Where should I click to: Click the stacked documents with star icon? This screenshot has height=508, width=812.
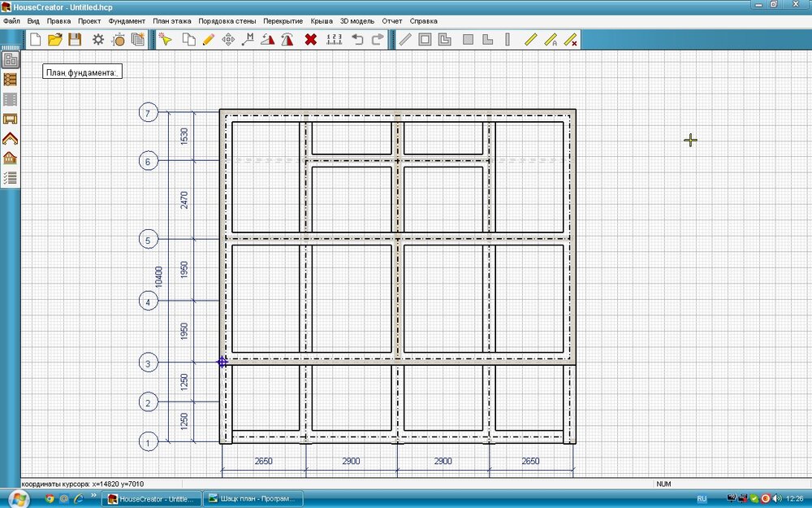coord(138,39)
